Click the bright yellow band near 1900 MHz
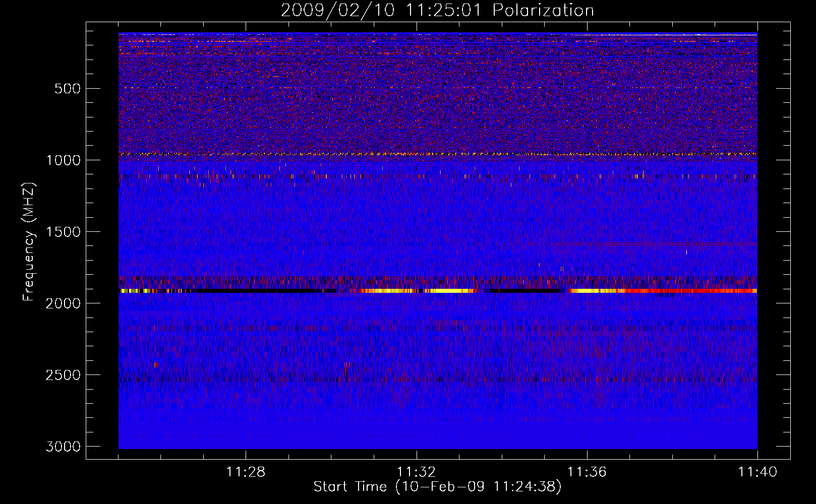Viewport: 816px width, 504px height. tap(438, 291)
